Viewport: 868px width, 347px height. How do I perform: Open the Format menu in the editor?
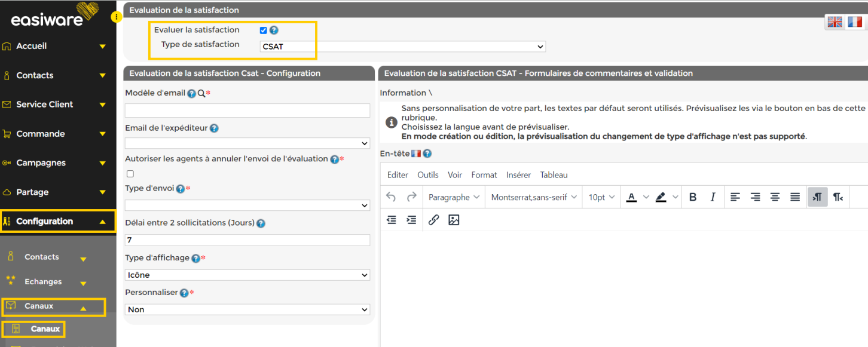pyautogui.click(x=484, y=175)
